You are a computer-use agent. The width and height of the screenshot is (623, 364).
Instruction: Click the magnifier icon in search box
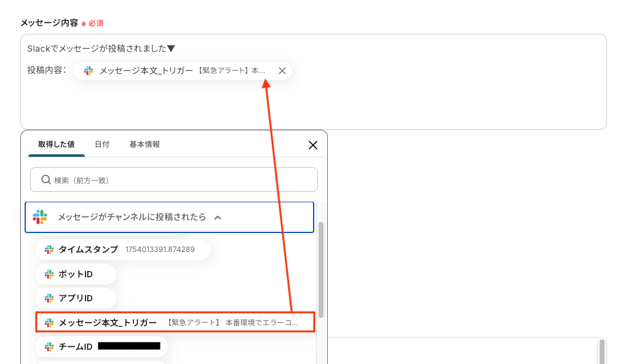pos(46,180)
